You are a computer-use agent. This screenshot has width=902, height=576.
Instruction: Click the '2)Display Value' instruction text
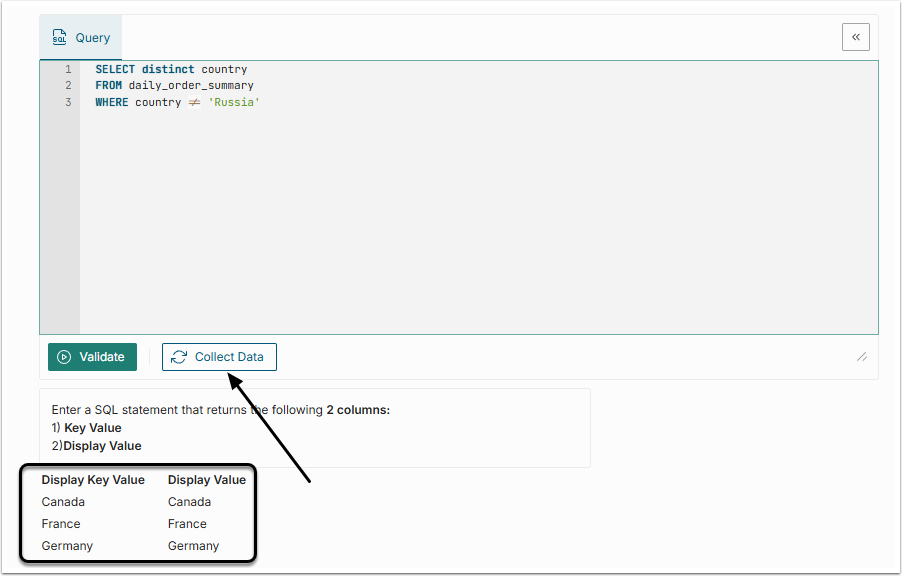96,446
